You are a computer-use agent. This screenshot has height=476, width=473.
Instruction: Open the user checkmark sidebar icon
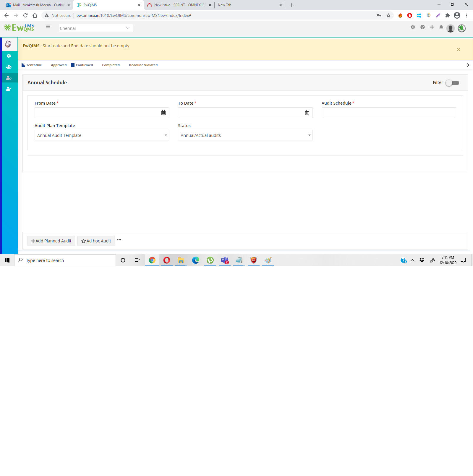(9, 89)
